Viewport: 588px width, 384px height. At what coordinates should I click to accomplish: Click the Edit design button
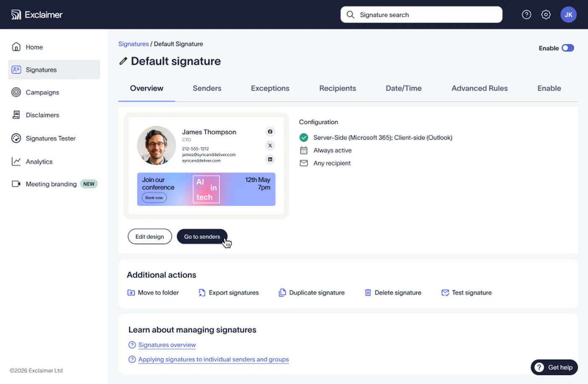(150, 236)
